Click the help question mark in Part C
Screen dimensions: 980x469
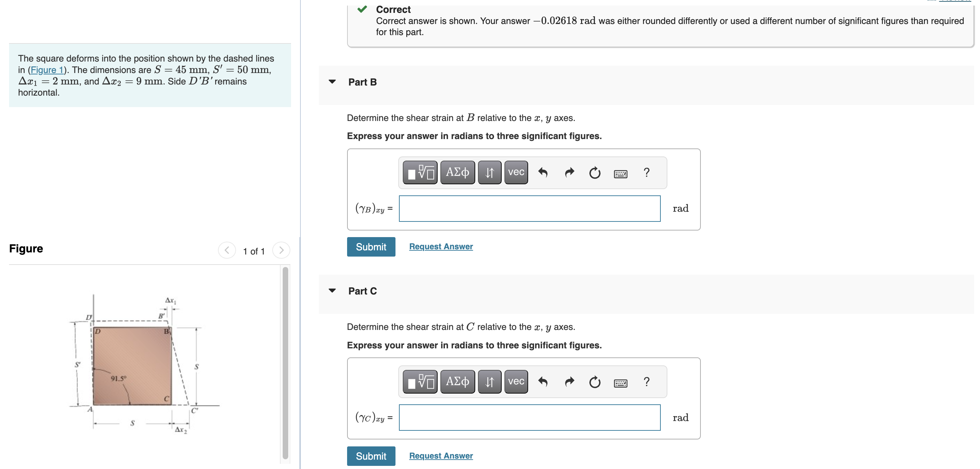(x=646, y=382)
